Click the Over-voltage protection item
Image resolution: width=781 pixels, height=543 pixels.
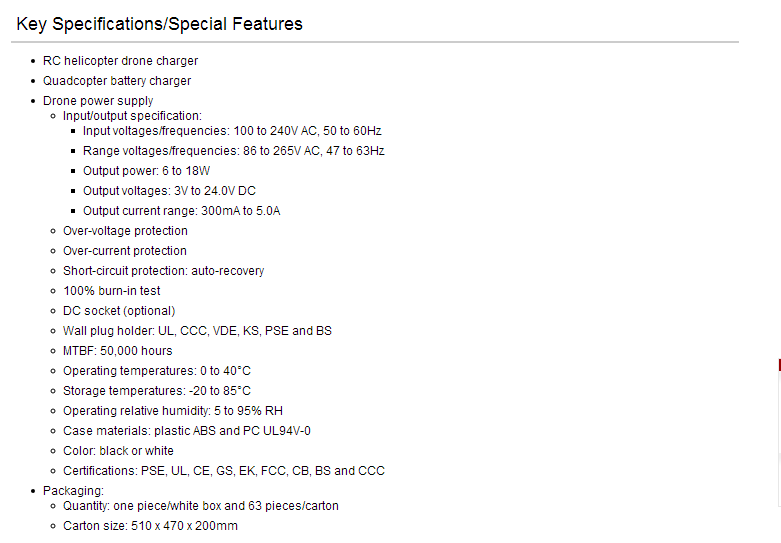[x=126, y=231]
